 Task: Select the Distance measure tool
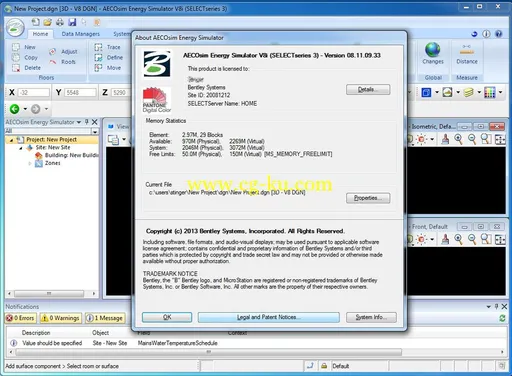coord(467,53)
